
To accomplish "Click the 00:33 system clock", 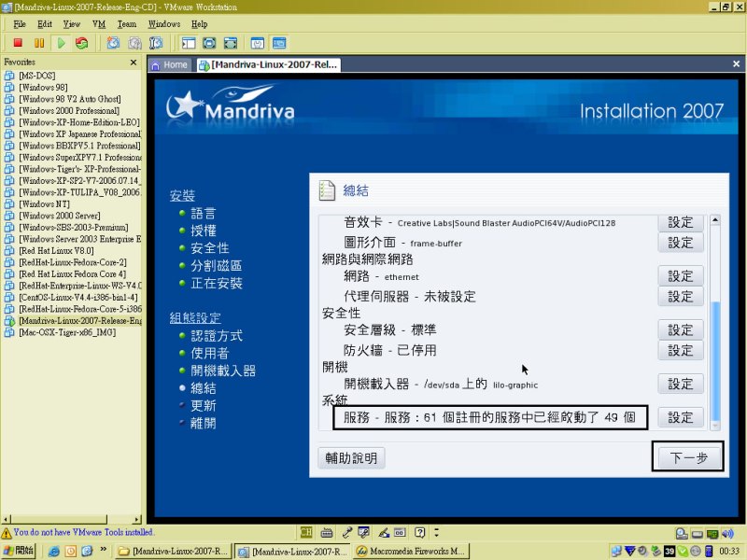I will click(x=730, y=552).
